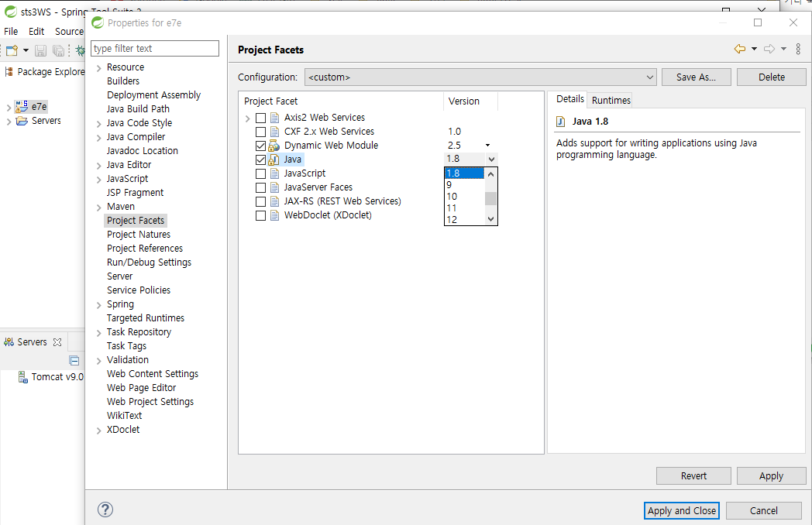Enable the JavaScript facet checkbox

coord(260,174)
